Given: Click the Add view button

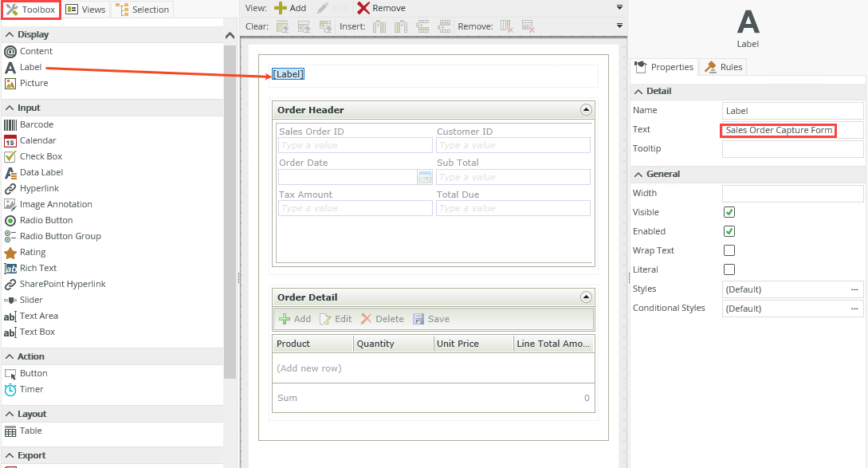Looking at the screenshot, I should pos(290,8).
